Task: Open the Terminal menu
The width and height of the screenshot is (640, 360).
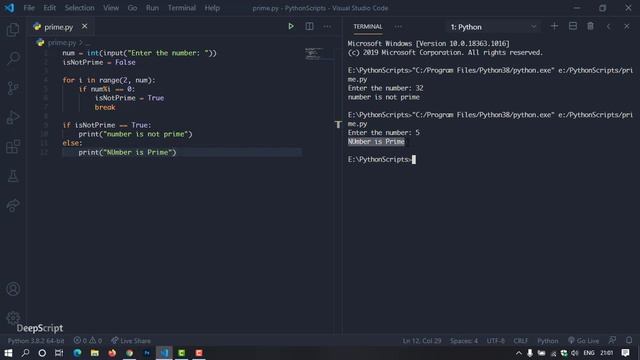Action: click(x=182, y=8)
